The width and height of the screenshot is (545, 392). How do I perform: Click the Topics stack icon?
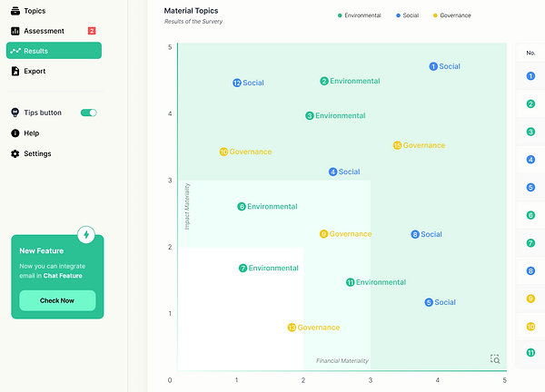(15, 11)
